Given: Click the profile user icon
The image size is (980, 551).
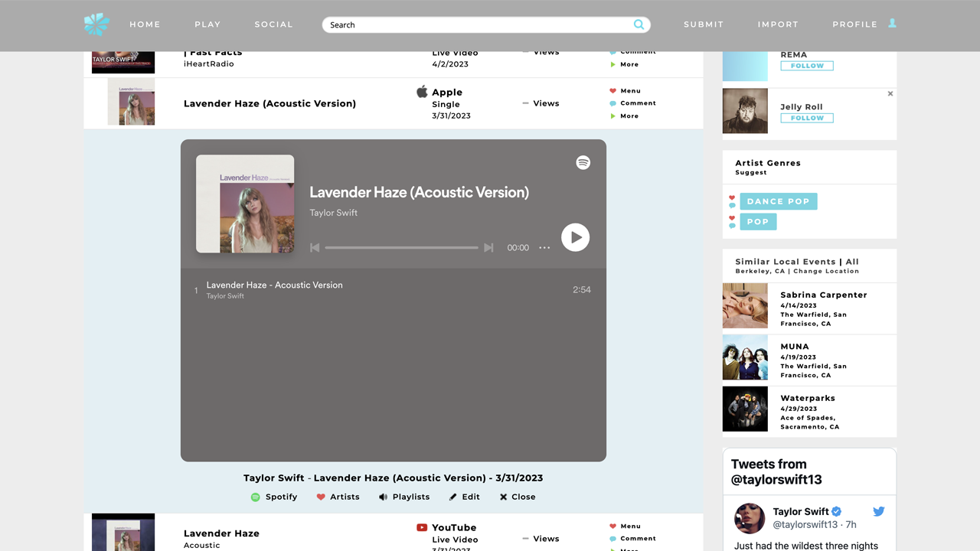Looking at the screenshot, I should (892, 24).
